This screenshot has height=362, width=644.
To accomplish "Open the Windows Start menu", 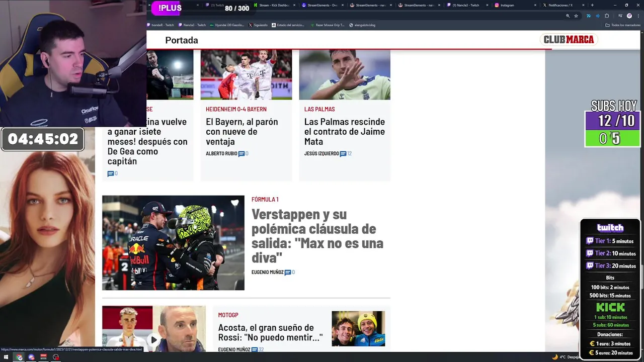I will pos(6,357).
